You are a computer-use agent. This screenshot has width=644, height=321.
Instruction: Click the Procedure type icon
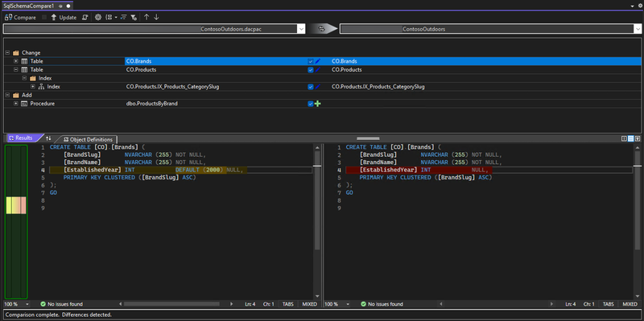coord(24,104)
